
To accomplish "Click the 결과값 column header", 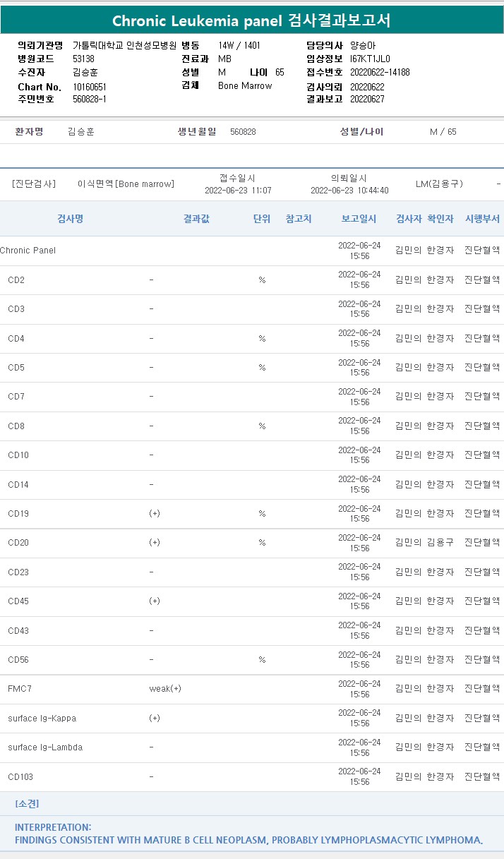I will pyautogui.click(x=196, y=219).
